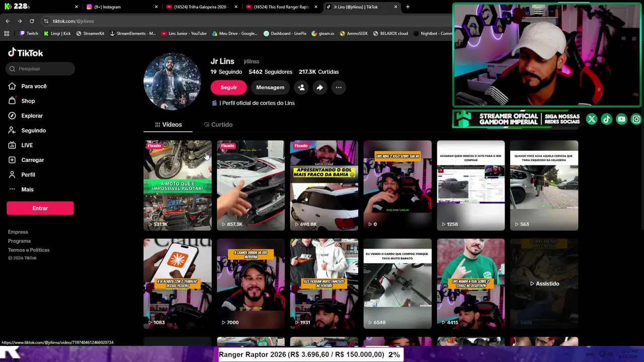Viewport: 644px width, 362px height.
Task: Open the Linsjr | Kick bookmark
Action: pyautogui.click(x=57, y=34)
